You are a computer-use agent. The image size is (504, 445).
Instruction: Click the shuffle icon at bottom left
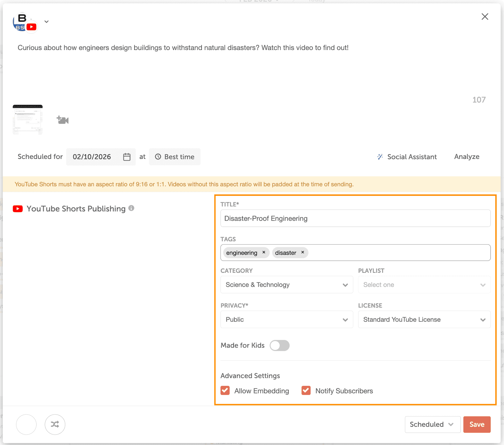click(55, 424)
